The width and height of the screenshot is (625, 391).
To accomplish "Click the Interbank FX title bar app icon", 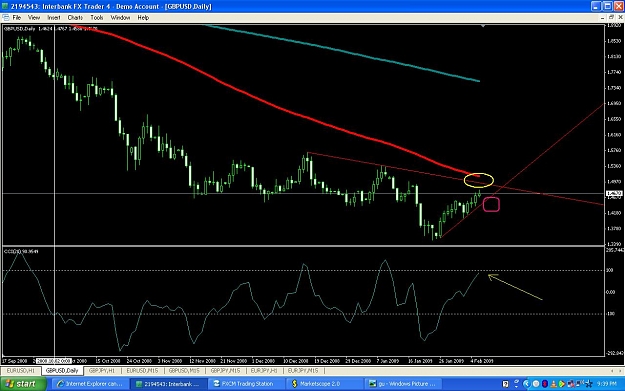I will [x=5, y=6].
